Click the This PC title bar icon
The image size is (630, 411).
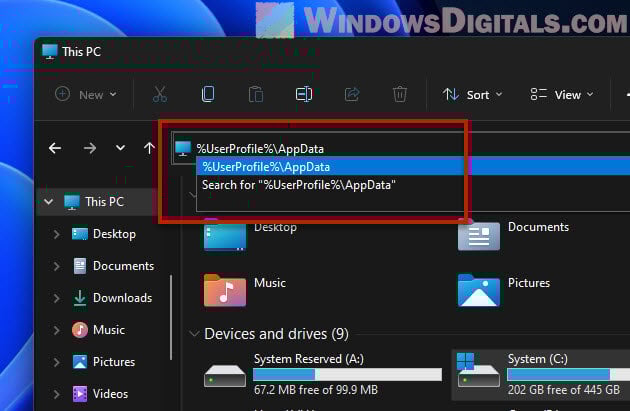(x=50, y=52)
